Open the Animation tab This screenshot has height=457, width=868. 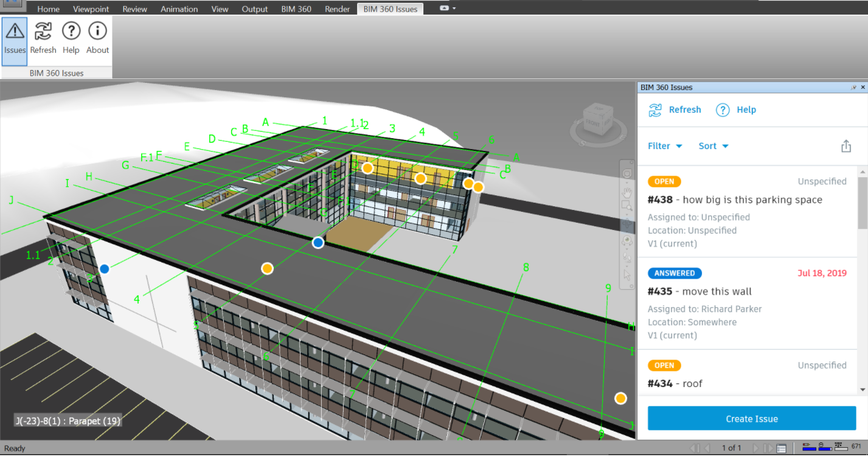(x=179, y=9)
